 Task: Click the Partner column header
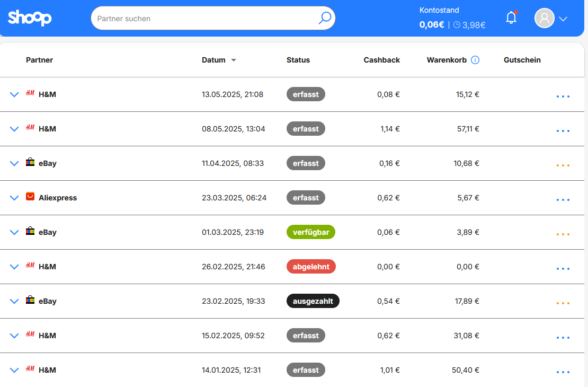click(39, 60)
